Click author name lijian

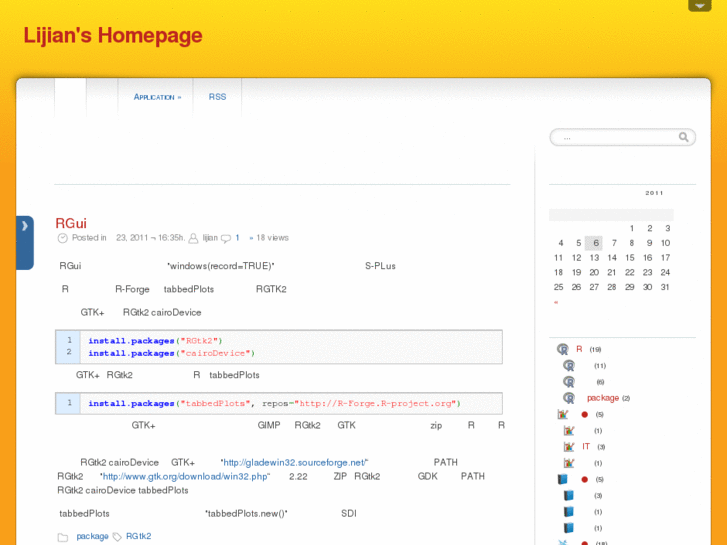pos(210,237)
